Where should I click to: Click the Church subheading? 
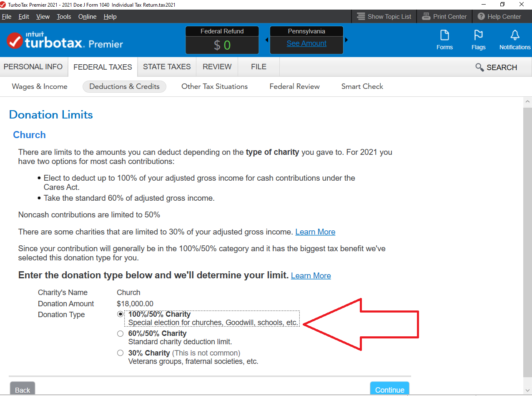[29, 135]
